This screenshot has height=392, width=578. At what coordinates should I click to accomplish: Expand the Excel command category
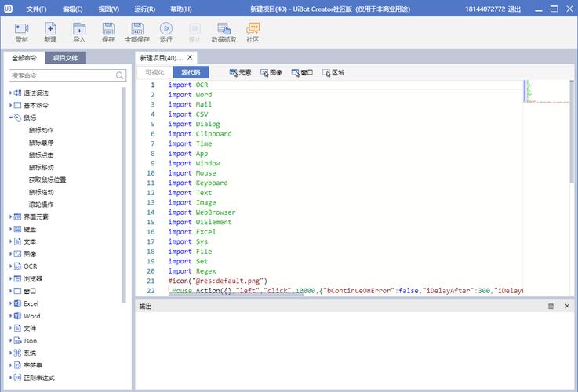pos(11,303)
